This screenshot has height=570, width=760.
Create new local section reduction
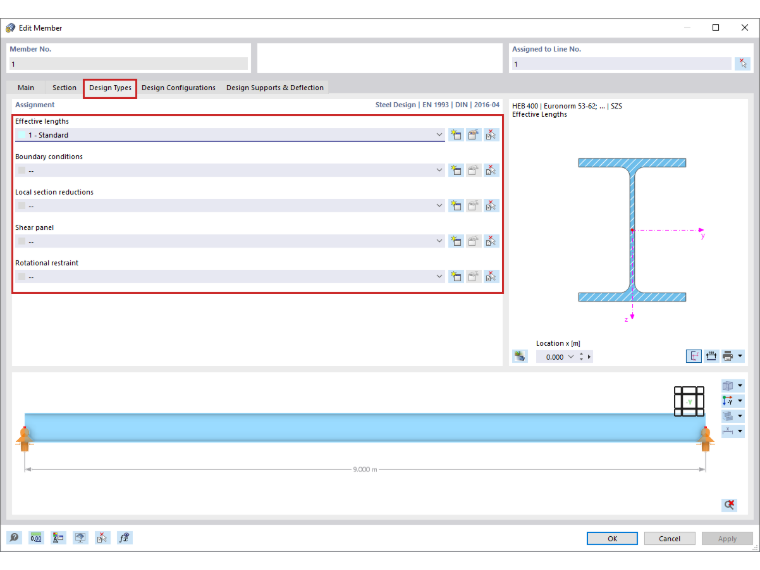[x=456, y=206]
